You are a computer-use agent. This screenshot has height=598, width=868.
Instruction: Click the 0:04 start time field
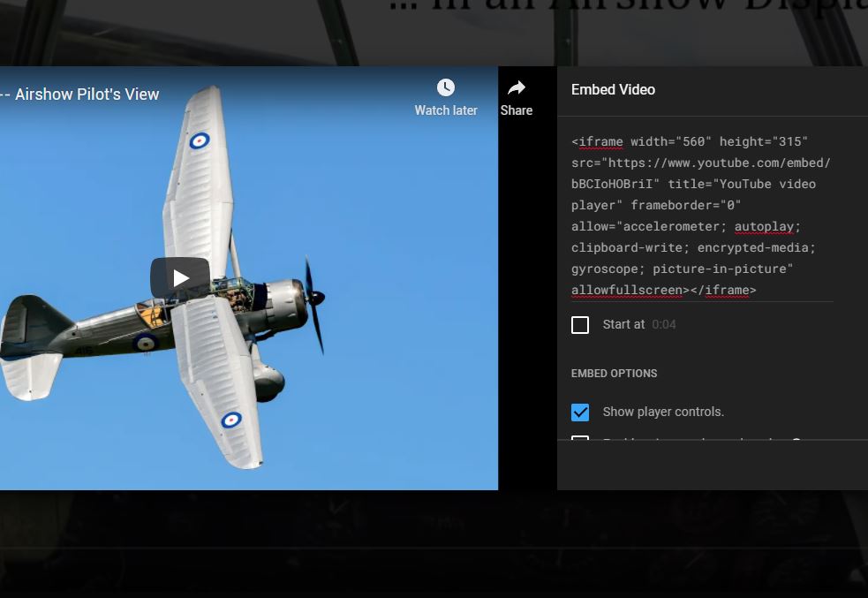coord(664,325)
